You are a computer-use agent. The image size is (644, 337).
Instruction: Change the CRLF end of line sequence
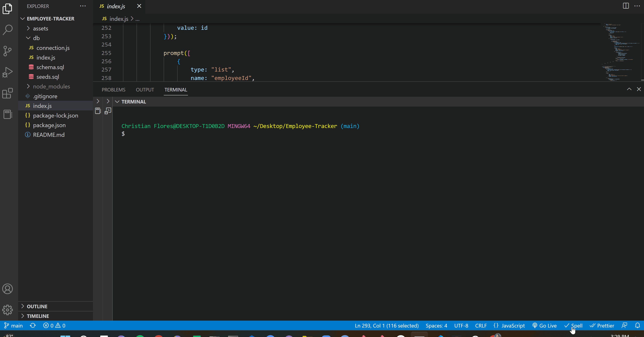[481, 326]
